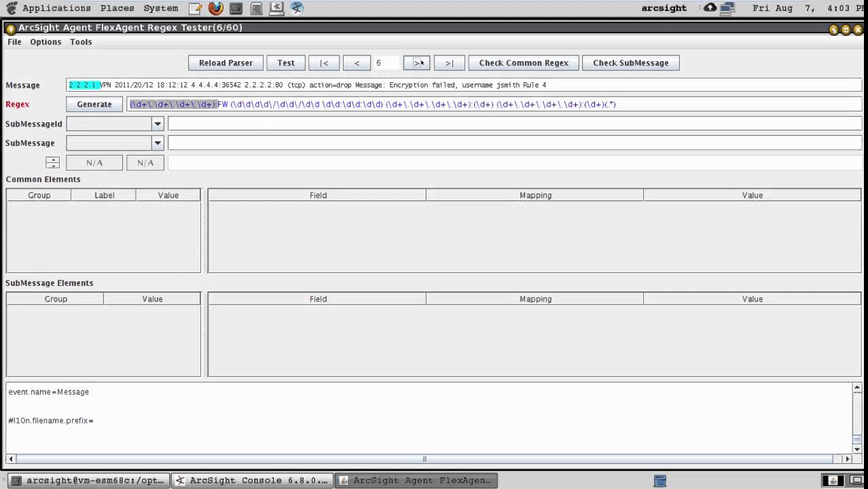Expand the SubMessageId dropdown
The height and width of the screenshot is (489, 868).
pos(158,124)
